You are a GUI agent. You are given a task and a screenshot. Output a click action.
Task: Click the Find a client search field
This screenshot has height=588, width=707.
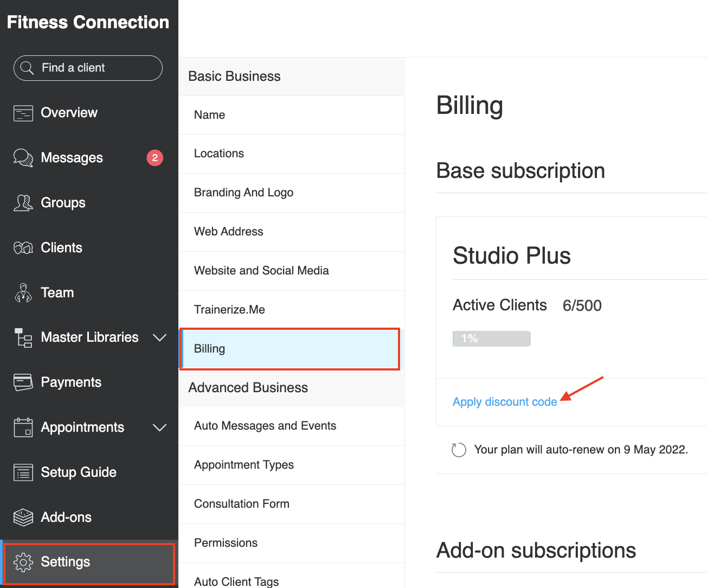tap(88, 68)
